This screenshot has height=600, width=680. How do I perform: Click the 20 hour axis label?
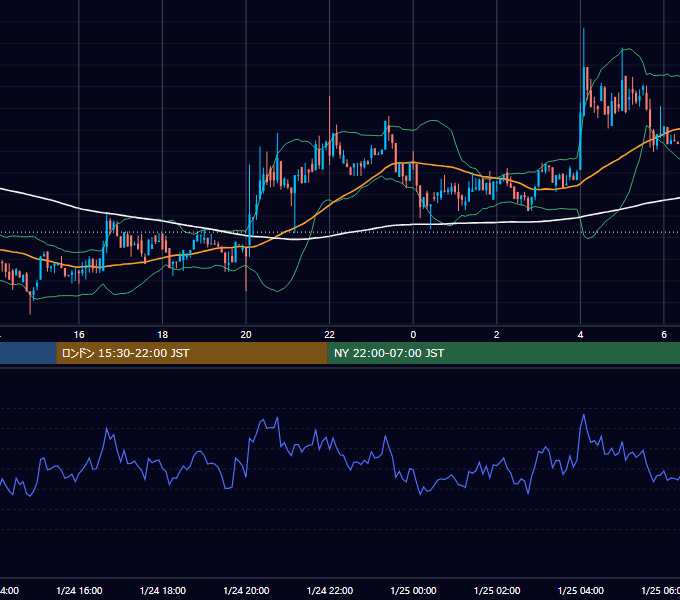(x=246, y=334)
